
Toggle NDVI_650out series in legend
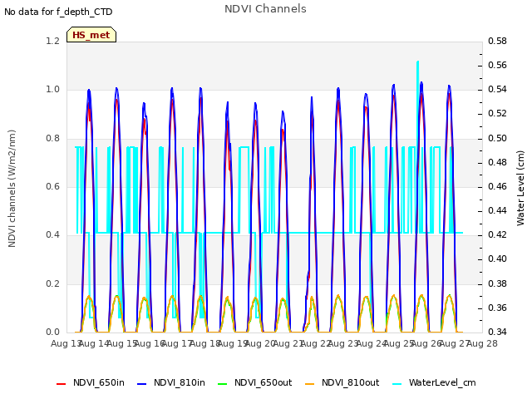254,382
